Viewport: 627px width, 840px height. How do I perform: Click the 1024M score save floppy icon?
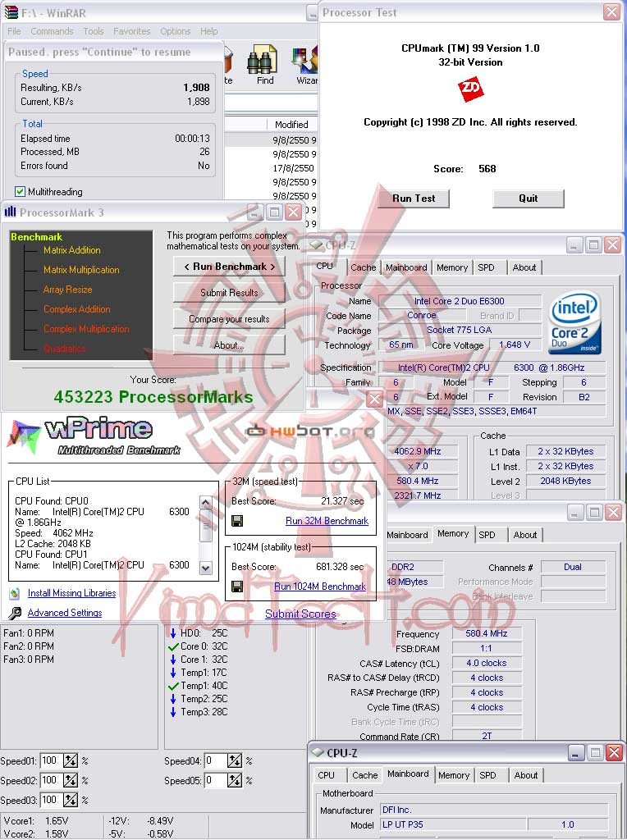[x=237, y=587]
